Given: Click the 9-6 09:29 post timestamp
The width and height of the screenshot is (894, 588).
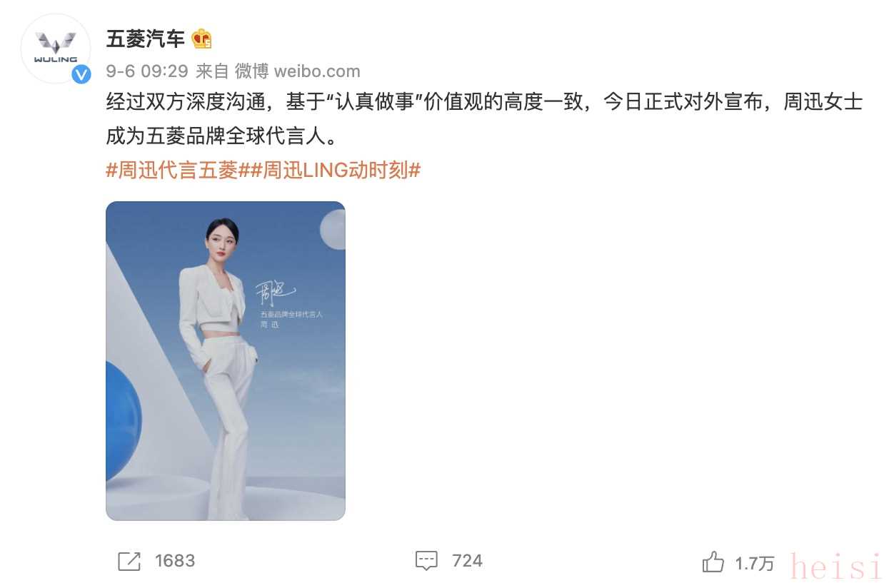Looking at the screenshot, I should [x=147, y=71].
